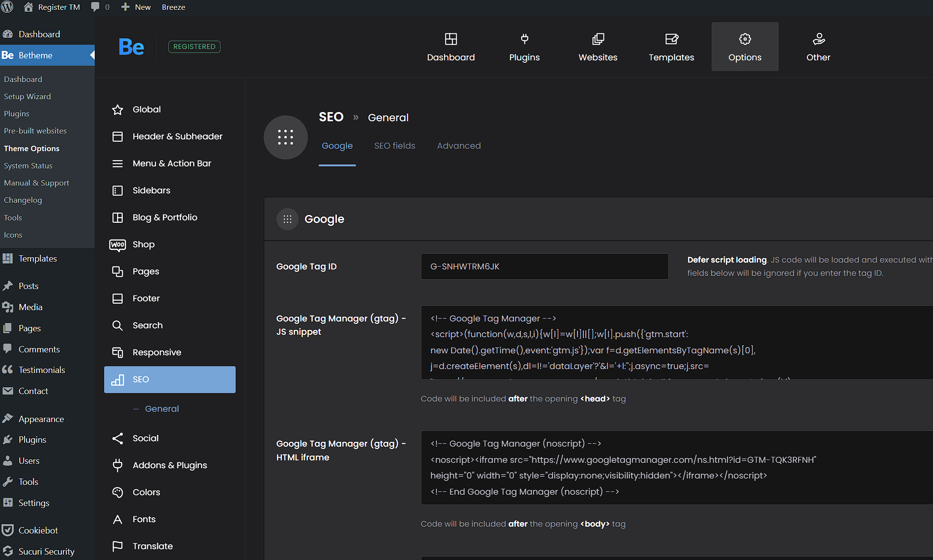Visit the Register TM site link
Image resolution: width=933 pixels, height=560 pixels.
point(52,7)
